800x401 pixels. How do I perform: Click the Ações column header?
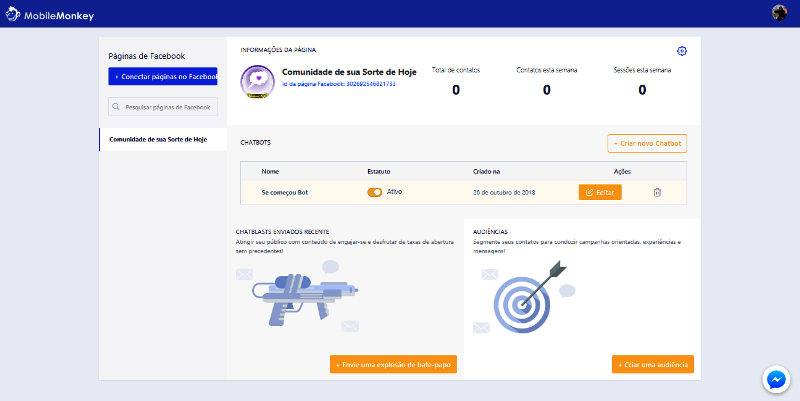point(622,171)
